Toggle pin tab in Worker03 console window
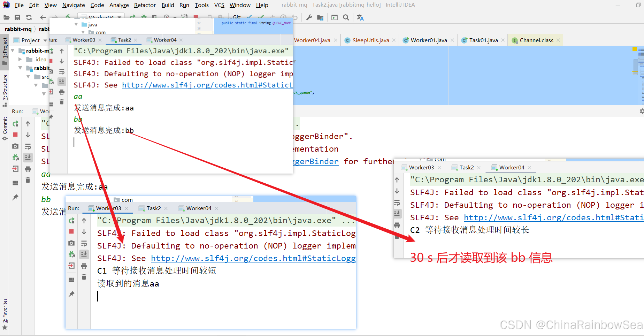The image size is (644, 336). click(x=71, y=294)
